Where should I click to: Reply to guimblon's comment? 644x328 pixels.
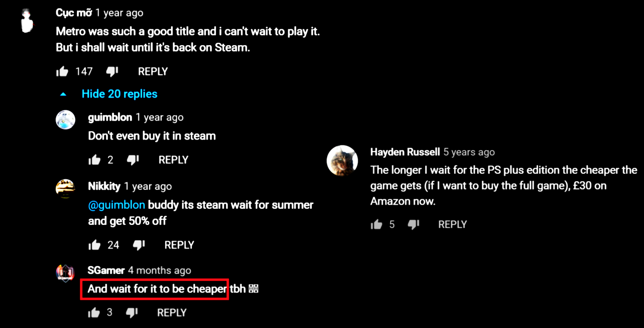pos(173,160)
